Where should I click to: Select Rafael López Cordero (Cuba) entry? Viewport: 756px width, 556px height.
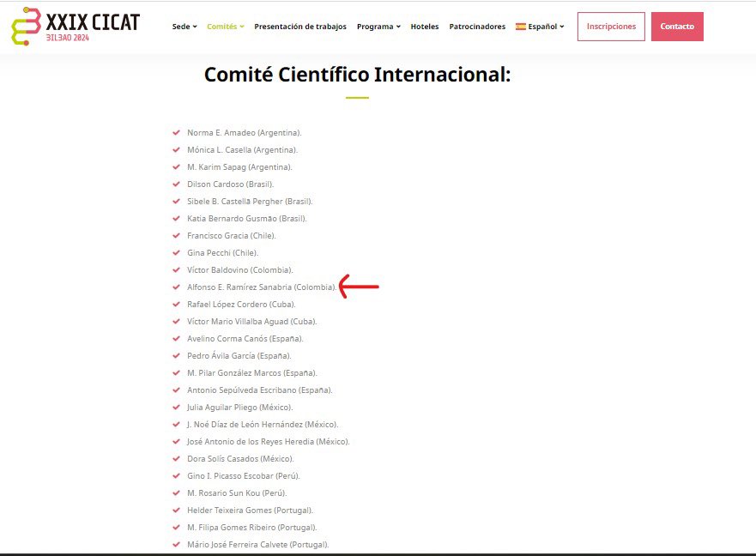click(241, 305)
